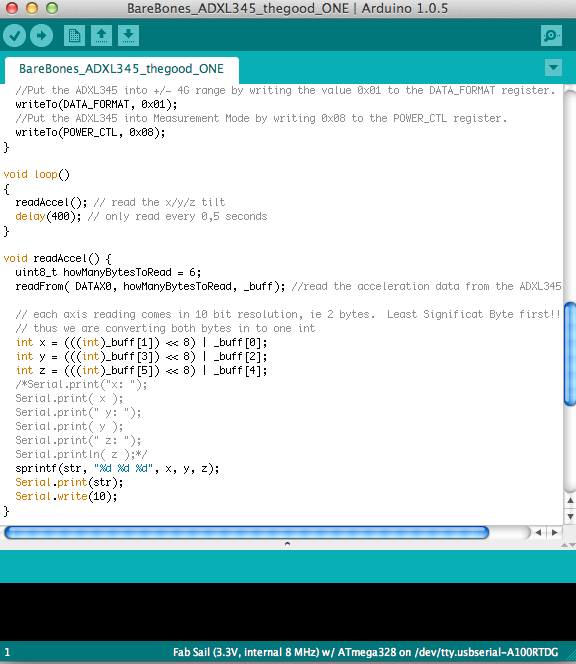576x664 pixels.
Task: Click the vertical scrollbar thumb
Action: (570, 354)
